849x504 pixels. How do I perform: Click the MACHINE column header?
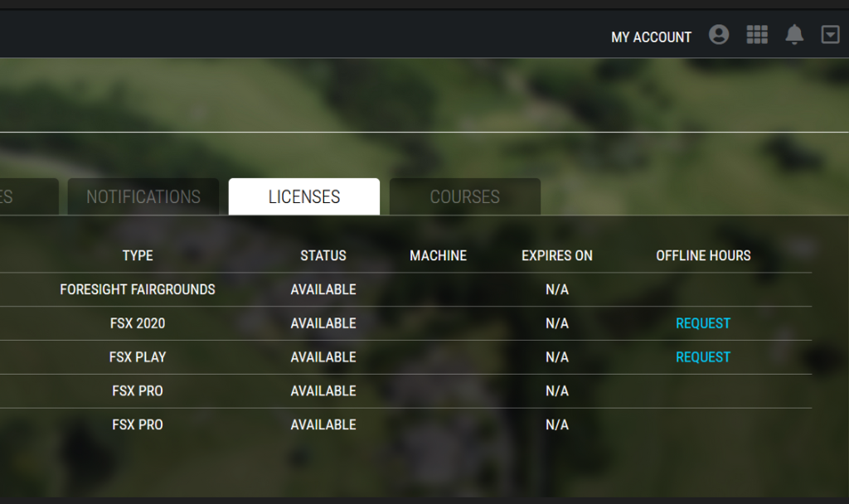(x=438, y=255)
